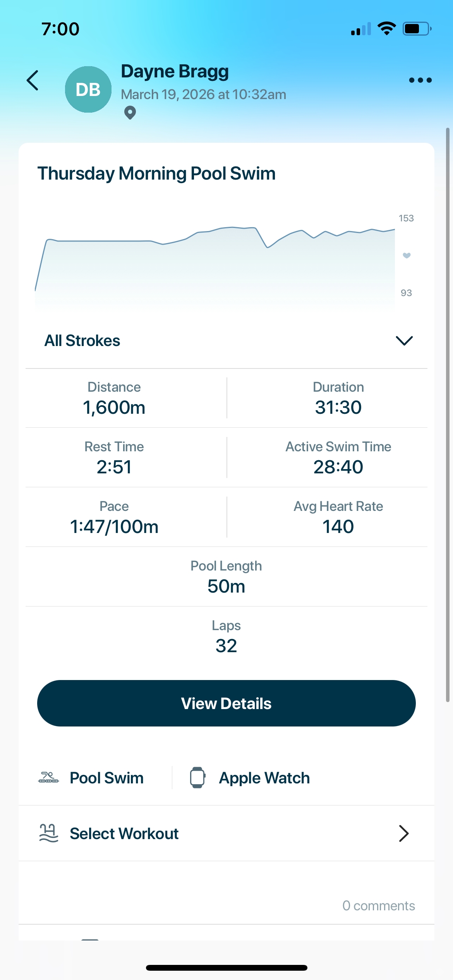Tap the DB profile avatar
This screenshot has width=453, height=980.
click(x=88, y=89)
